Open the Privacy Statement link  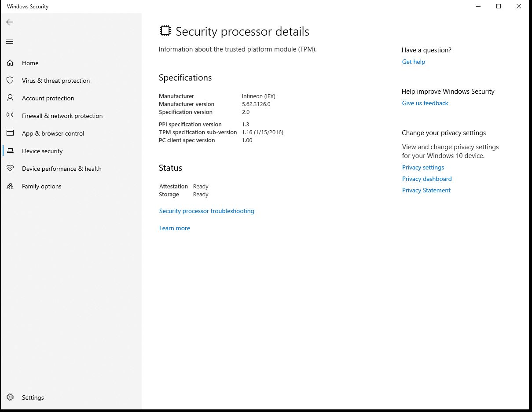[x=426, y=190]
